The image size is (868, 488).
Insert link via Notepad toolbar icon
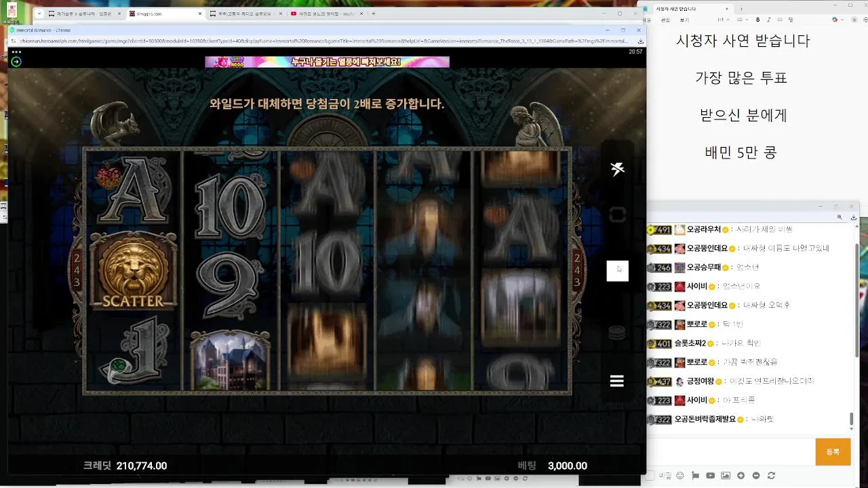click(x=780, y=20)
